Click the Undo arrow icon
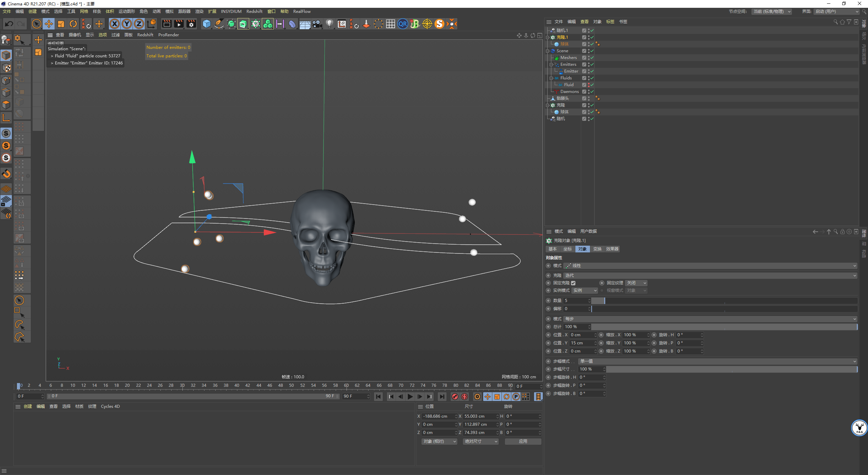This screenshot has height=475, width=868. (x=9, y=24)
